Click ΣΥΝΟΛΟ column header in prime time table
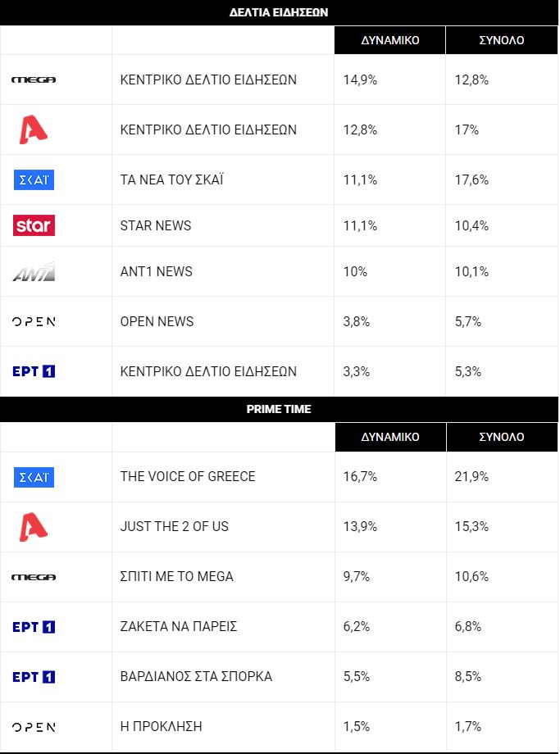This screenshot has width=560, height=754. tap(502, 437)
